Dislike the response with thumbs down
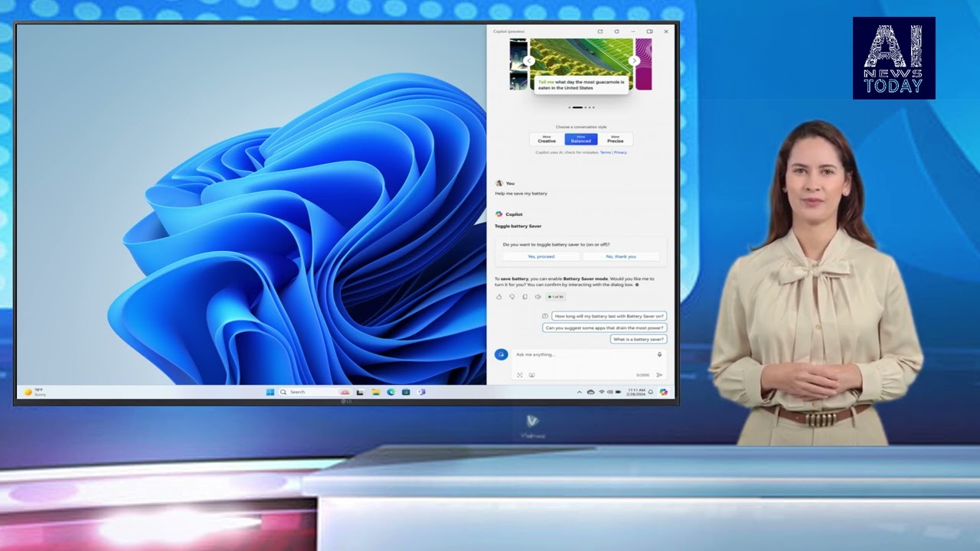The width and height of the screenshot is (980, 551). (512, 297)
